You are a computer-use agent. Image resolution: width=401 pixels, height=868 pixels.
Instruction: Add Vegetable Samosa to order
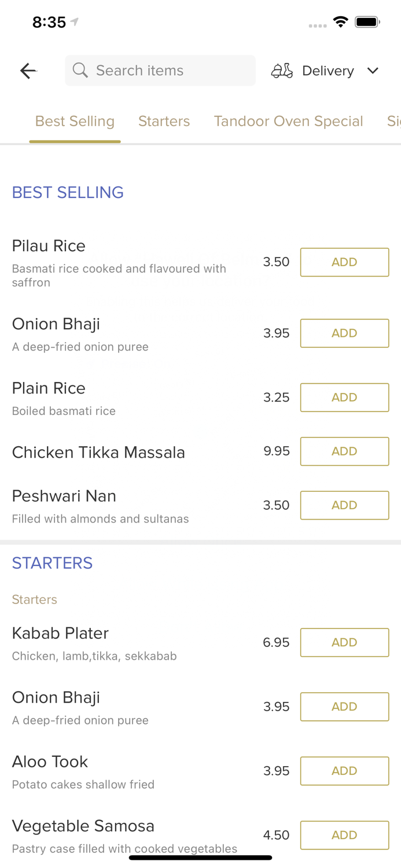(344, 835)
